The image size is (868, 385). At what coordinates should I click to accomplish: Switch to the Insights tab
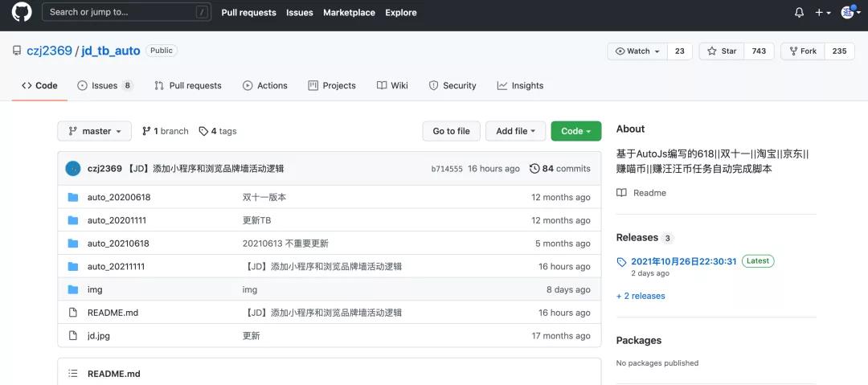[520, 85]
